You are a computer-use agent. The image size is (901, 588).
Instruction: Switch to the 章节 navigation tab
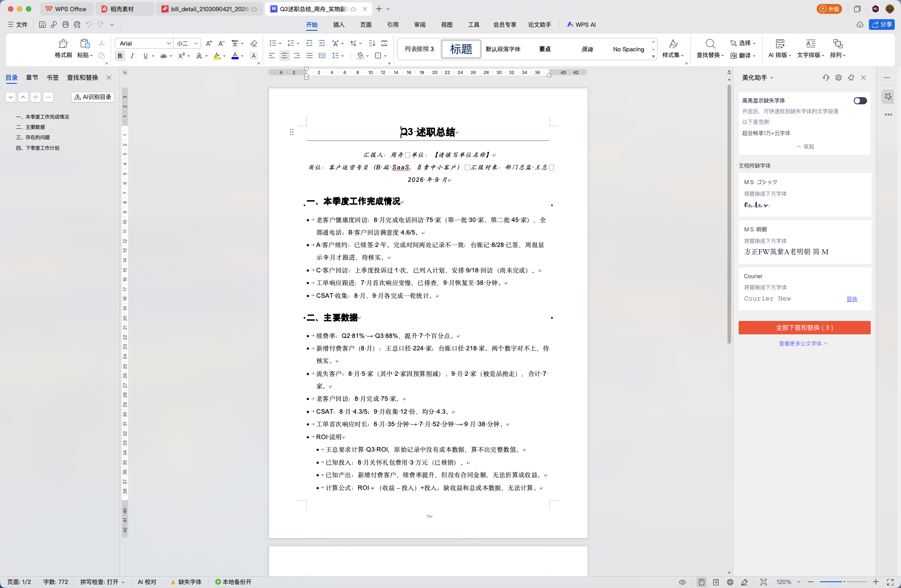32,78
